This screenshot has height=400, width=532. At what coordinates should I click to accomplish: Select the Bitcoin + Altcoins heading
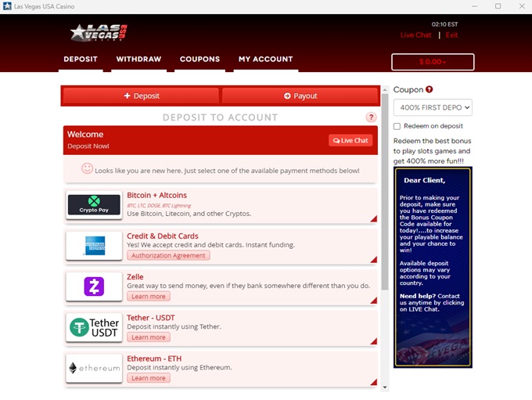coord(156,195)
